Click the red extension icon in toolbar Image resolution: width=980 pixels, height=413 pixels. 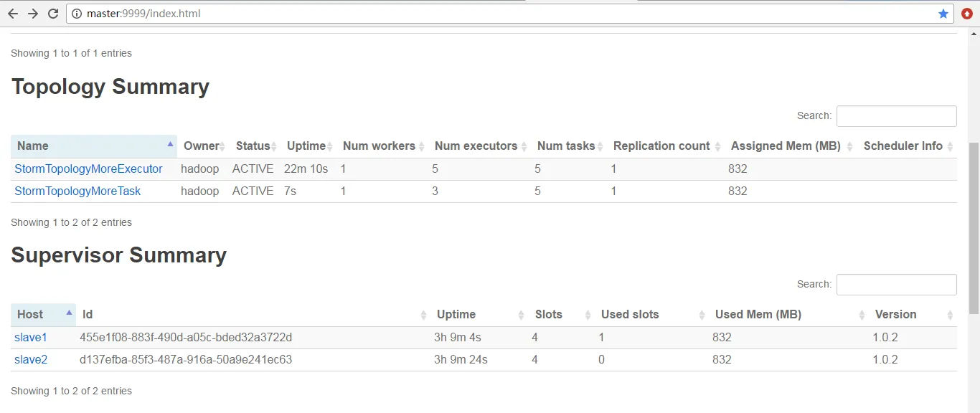(x=967, y=14)
